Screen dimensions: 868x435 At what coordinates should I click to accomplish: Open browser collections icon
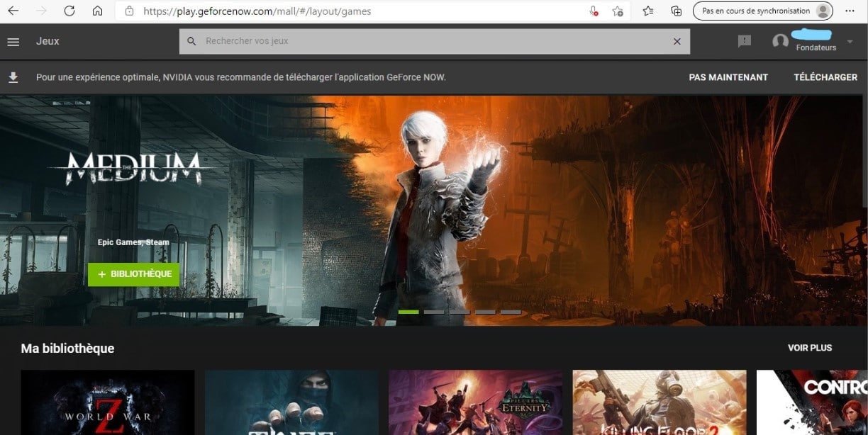[x=676, y=11]
